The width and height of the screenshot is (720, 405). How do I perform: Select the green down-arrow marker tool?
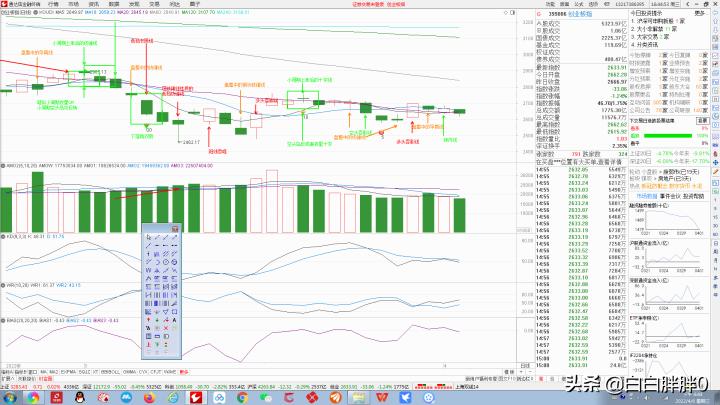157,320
